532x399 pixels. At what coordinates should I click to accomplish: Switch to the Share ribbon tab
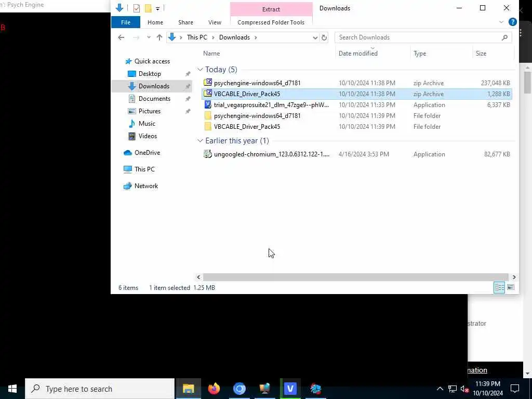click(x=185, y=22)
